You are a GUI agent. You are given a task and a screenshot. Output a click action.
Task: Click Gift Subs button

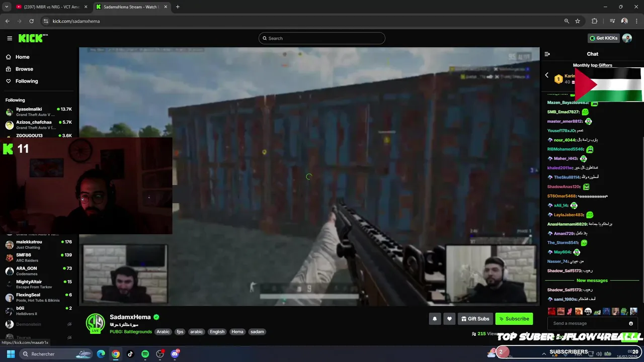[x=475, y=319]
